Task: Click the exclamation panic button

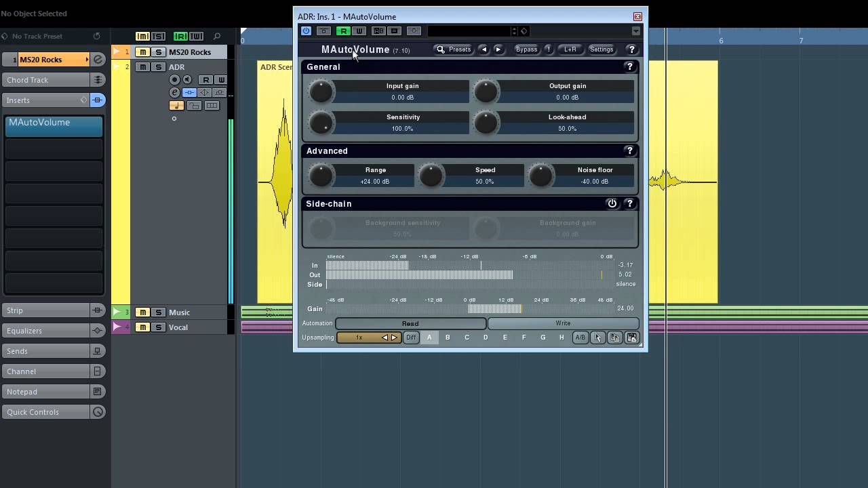Action: tap(549, 49)
